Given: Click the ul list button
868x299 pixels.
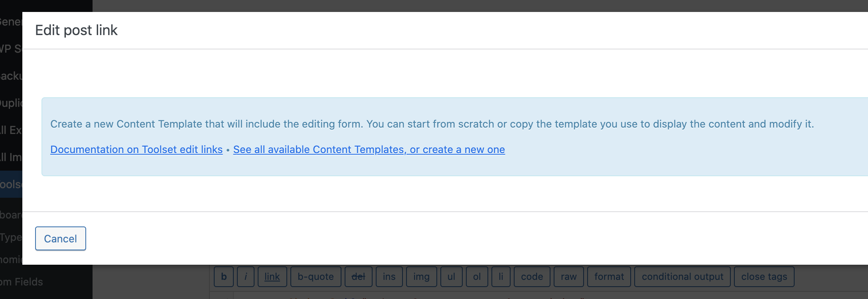Looking at the screenshot, I should click(451, 277).
